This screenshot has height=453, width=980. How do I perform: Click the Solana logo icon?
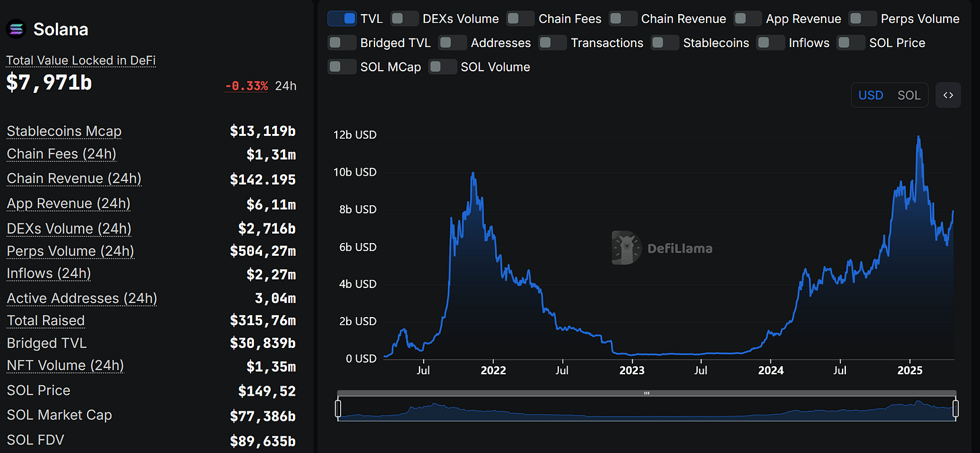coord(16,29)
